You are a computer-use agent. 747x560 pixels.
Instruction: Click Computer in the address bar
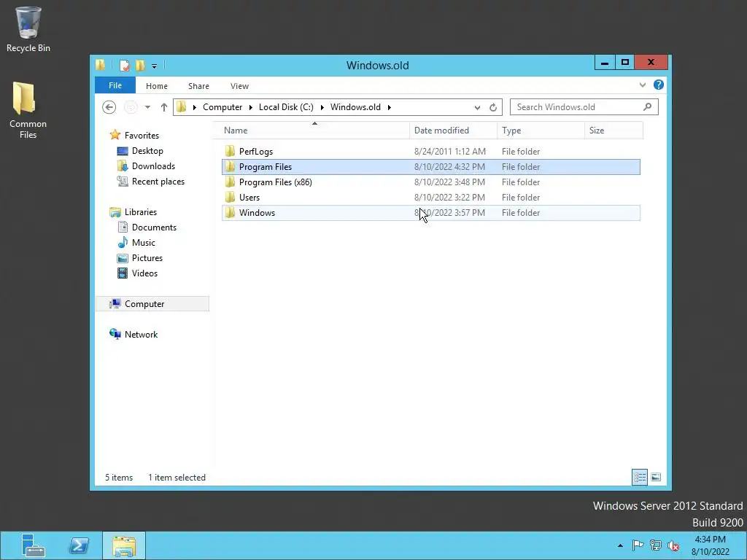click(x=222, y=107)
